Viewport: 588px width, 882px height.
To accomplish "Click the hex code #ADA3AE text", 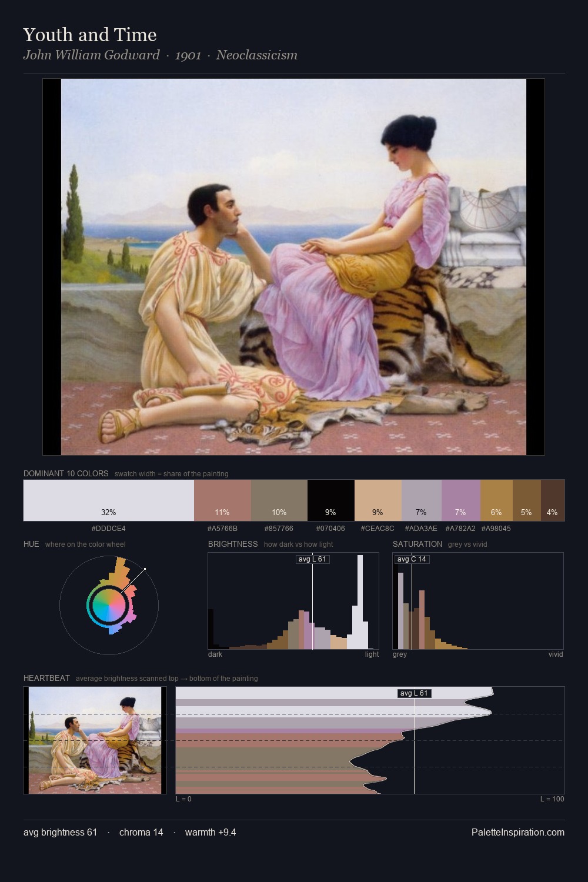I will [421, 529].
